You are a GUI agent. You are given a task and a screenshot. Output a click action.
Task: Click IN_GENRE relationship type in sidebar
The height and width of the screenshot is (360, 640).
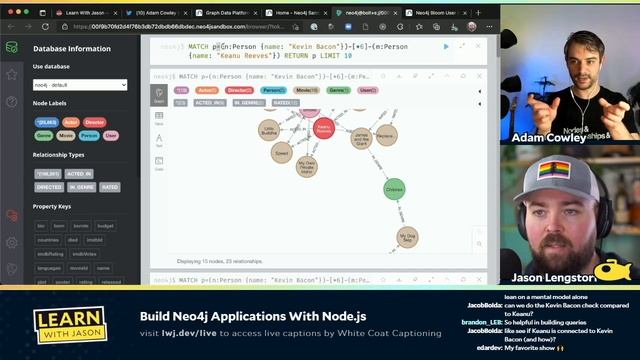tap(82, 187)
